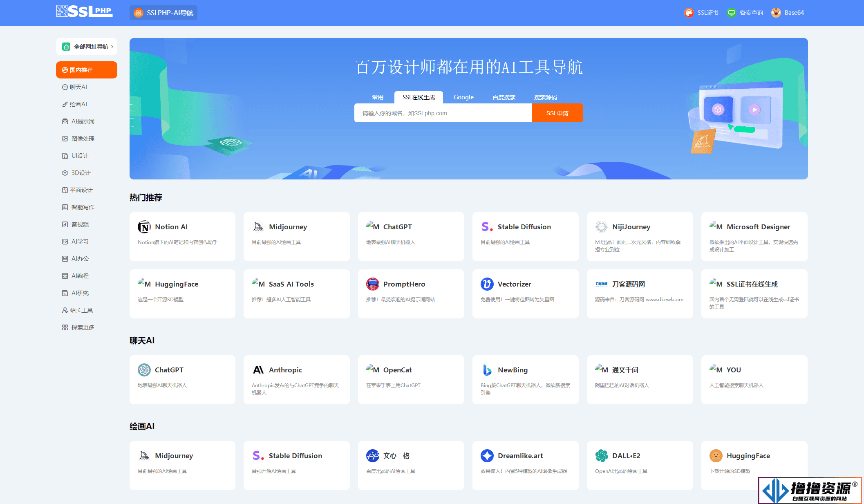Focus the domain name input field
Viewport: 864px width, 504px height.
(443, 113)
